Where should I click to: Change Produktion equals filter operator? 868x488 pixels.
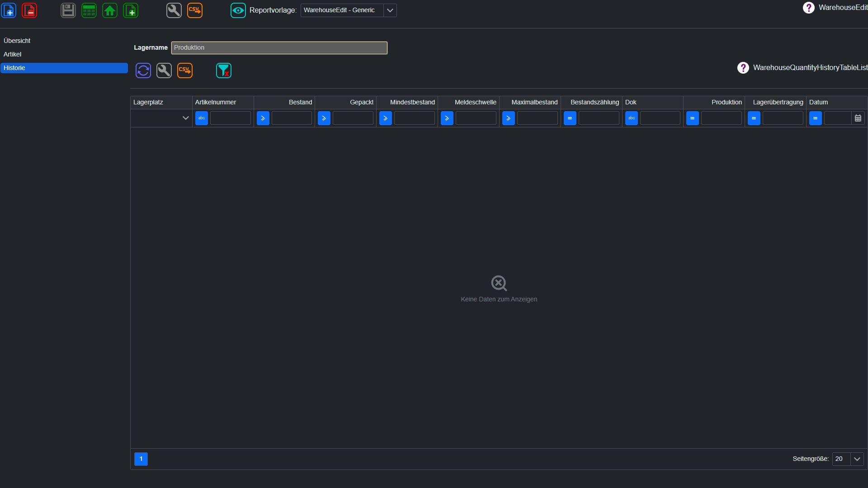tap(693, 118)
